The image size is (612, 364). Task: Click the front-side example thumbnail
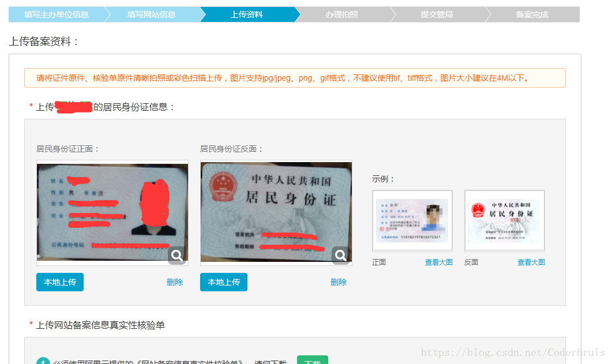click(412, 220)
